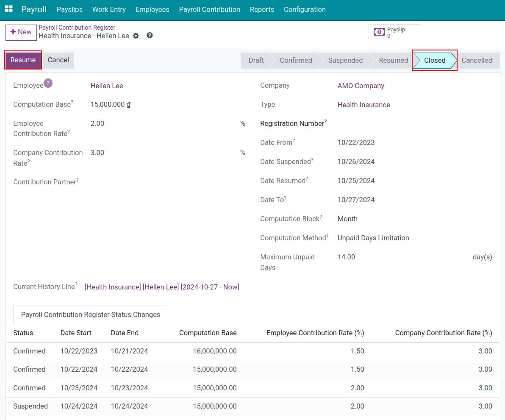Open the apps grid menu icon
This screenshot has height=420, width=505.
point(9,9)
